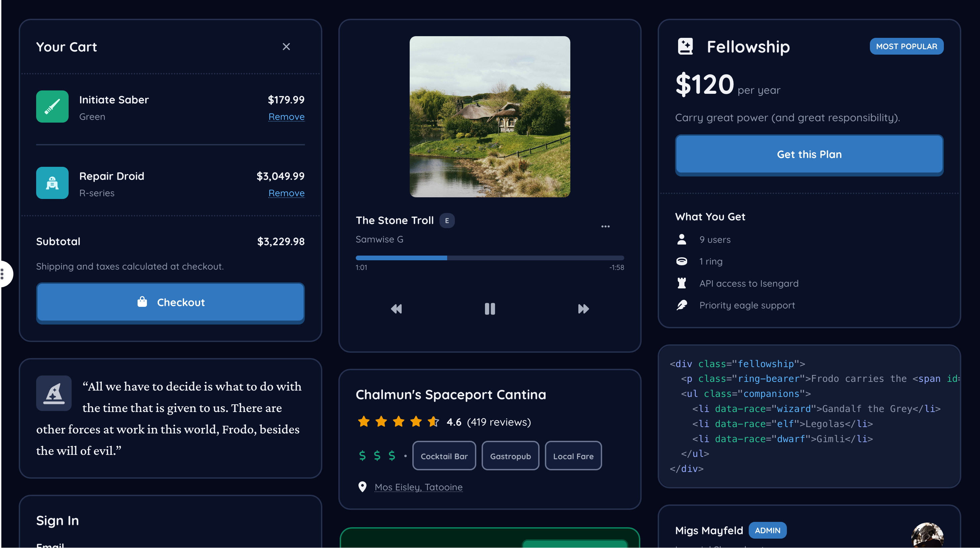Seek on the song progress bar

click(490, 258)
